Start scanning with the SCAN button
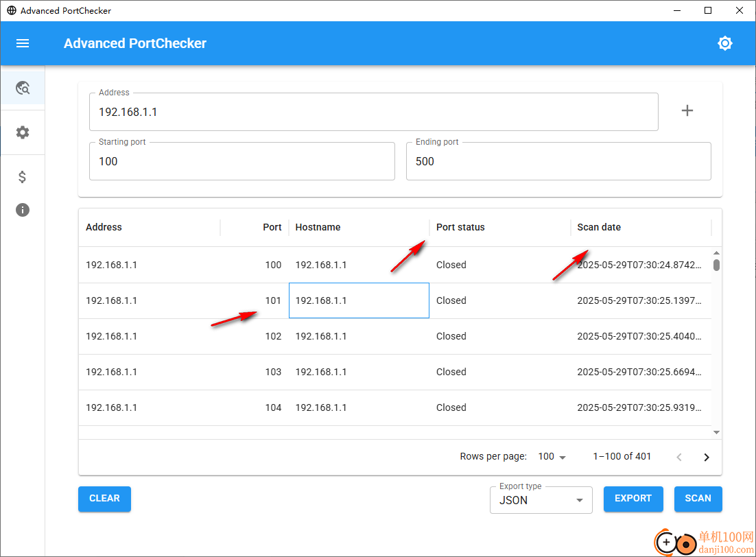The width and height of the screenshot is (756, 557). (x=698, y=499)
